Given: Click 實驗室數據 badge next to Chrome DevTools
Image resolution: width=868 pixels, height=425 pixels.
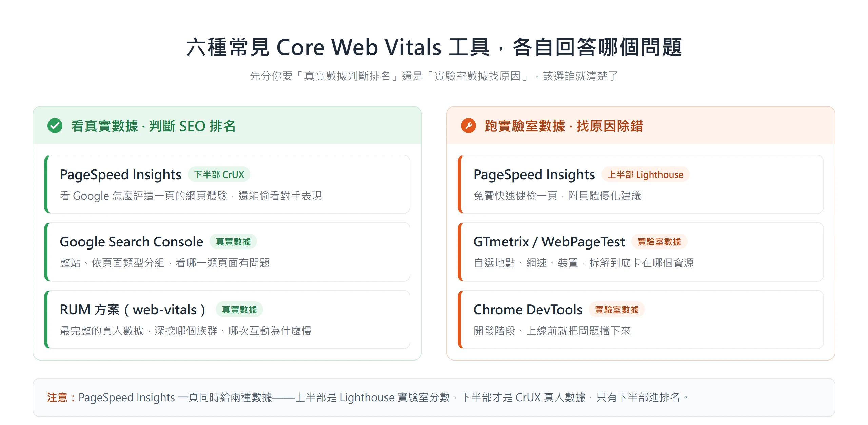Looking at the screenshot, I should (x=617, y=310).
